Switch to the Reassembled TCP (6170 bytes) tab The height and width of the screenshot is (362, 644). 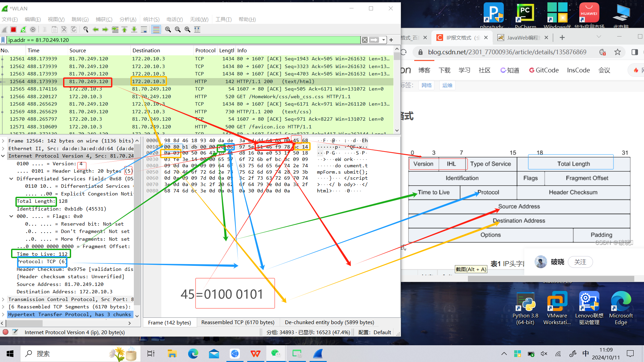238,322
